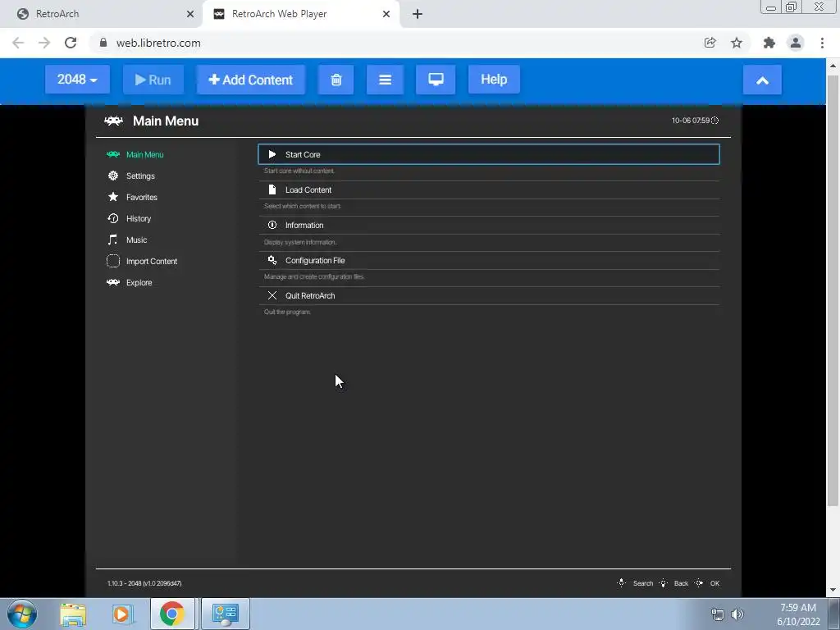Image resolution: width=840 pixels, height=630 pixels.
Task: Click the clock icon next to the date
Action: 714,121
